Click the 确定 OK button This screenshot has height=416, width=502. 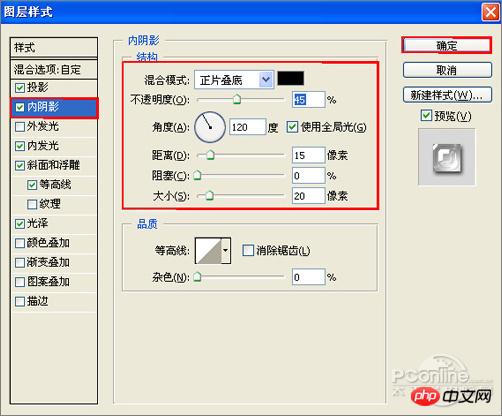447,45
